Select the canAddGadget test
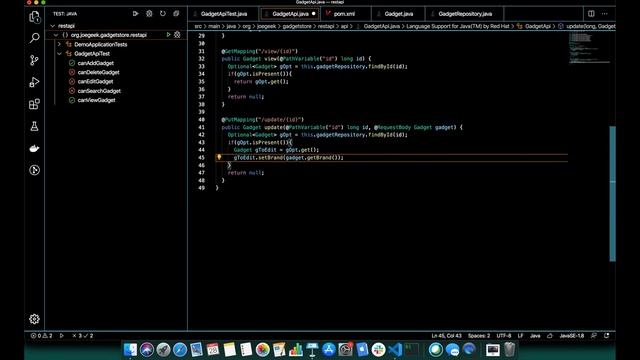This screenshot has height=360, width=640. click(96, 63)
